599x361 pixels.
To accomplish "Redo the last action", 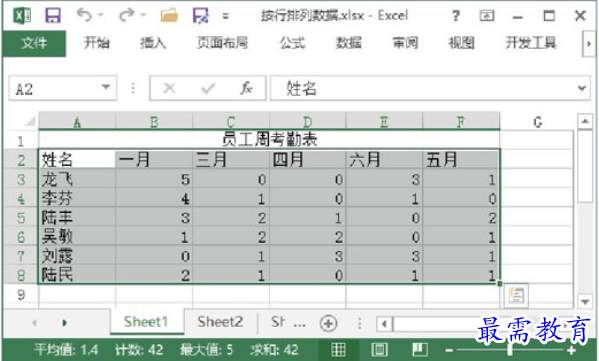I will pyautogui.click(x=126, y=15).
